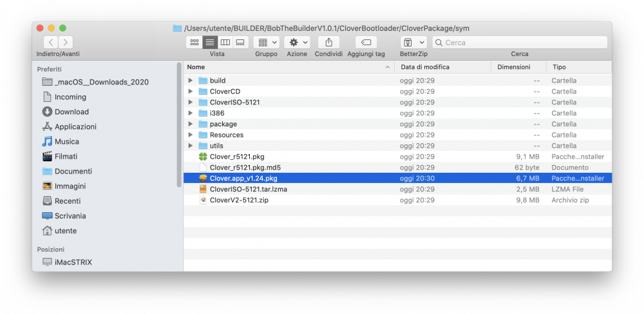
Task: Click the LZMA File type cell
Action: tap(567, 189)
